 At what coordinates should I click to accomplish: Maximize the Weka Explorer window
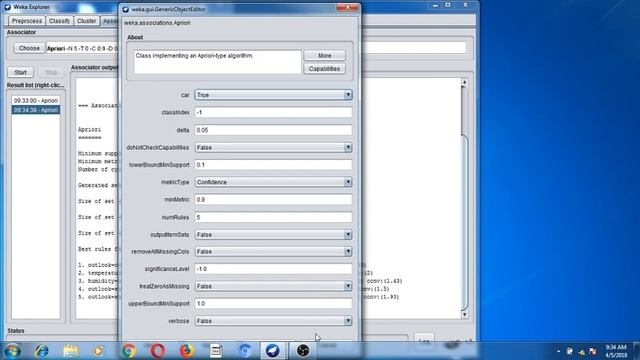tap(448, 5)
